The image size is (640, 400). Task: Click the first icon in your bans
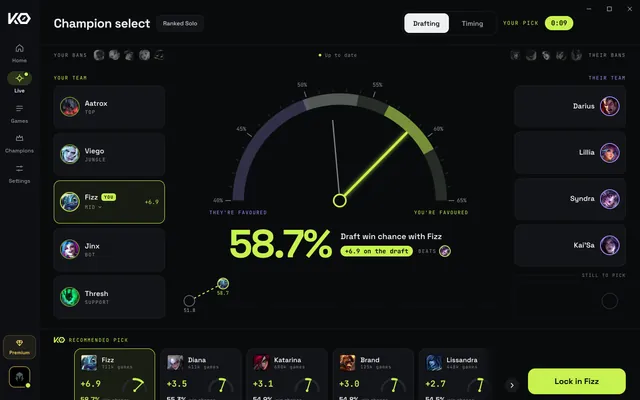pyautogui.click(x=99, y=55)
